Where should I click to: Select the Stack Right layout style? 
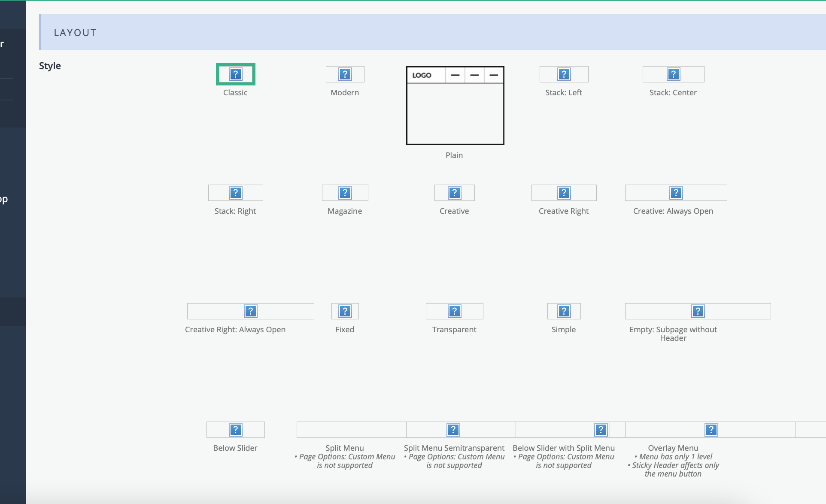pos(235,192)
